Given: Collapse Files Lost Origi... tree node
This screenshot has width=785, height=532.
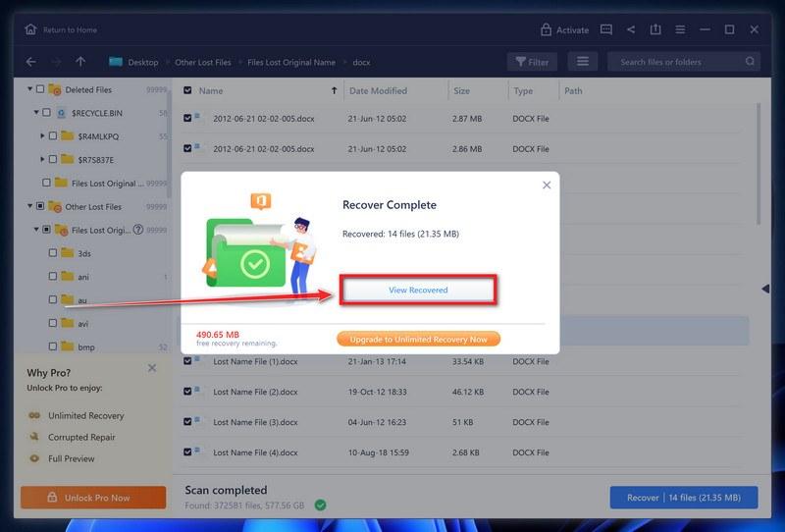Looking at the screenshot, I should click(36, 230).
